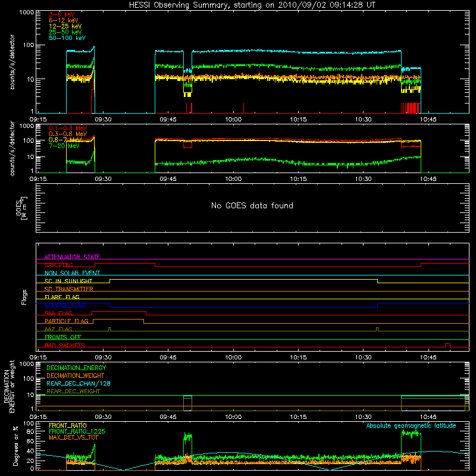Click 'Absolute geomagnetic latitude' legend text
Image resolution: width=476 pixels, height=476 pixels.
pyautogui.click(x=411, y=425)
